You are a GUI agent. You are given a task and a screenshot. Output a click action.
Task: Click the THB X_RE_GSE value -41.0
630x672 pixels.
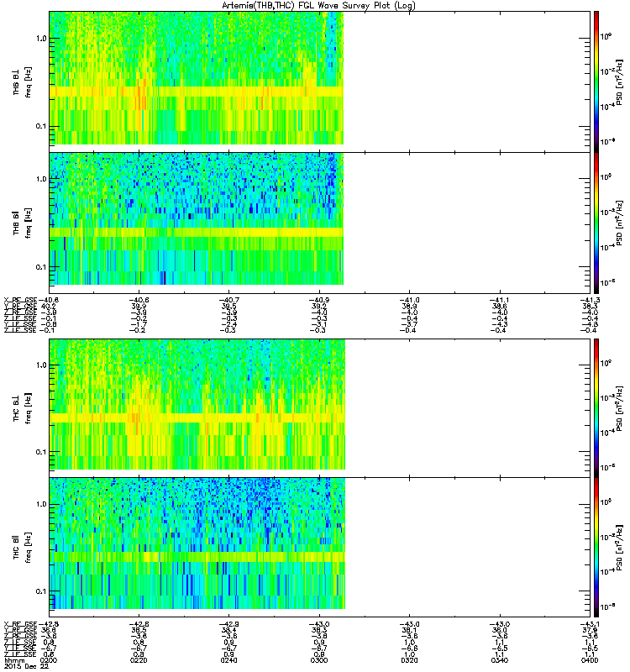click(409, 300)
